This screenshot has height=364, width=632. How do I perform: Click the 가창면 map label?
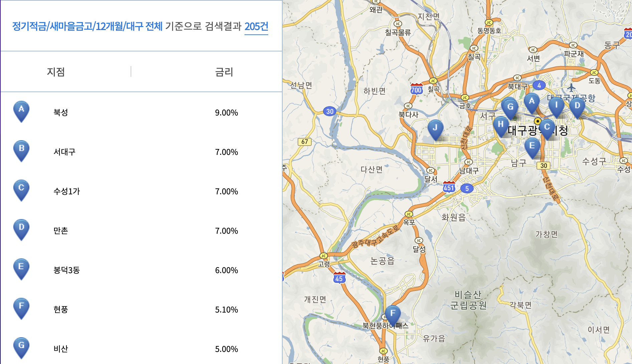[x=547, y=234]
